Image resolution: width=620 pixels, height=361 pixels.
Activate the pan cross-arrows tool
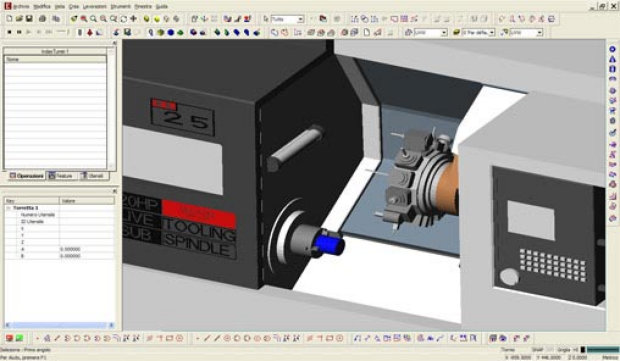(x=134, y=19)
